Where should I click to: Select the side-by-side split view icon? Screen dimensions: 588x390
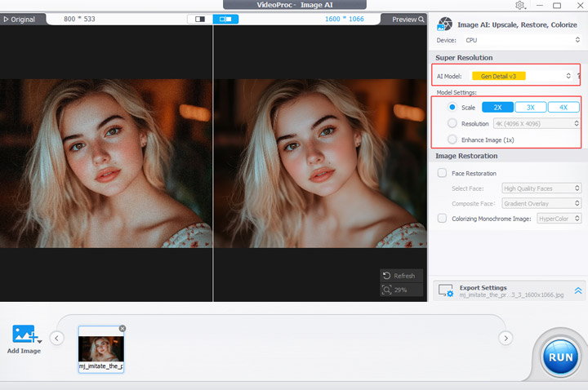225,19
